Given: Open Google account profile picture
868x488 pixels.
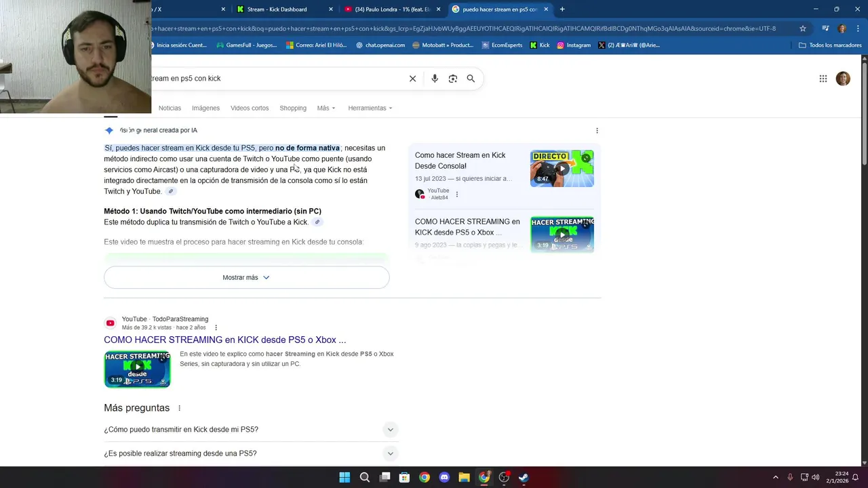Looking at the screenshot, I should [x=843, y=79].
